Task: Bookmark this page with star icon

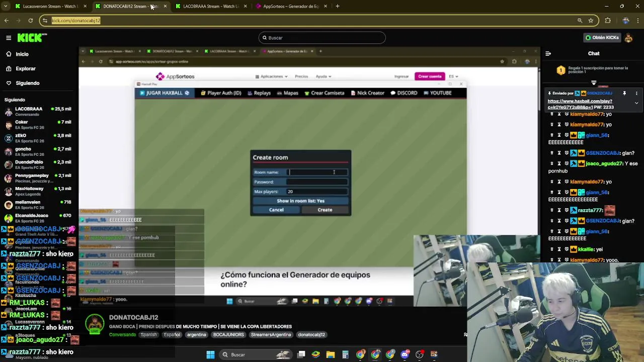Action: pyautogui.click(x=591, y=21)
